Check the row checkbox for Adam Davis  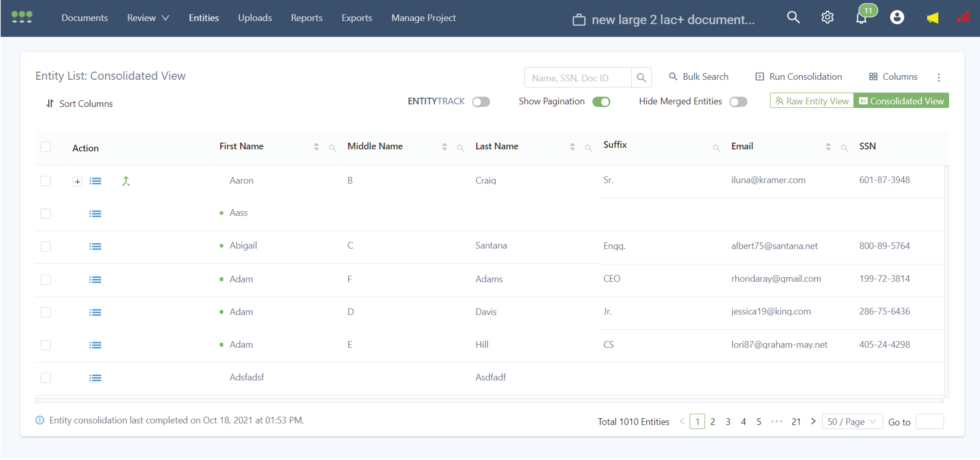click(46, 312)
